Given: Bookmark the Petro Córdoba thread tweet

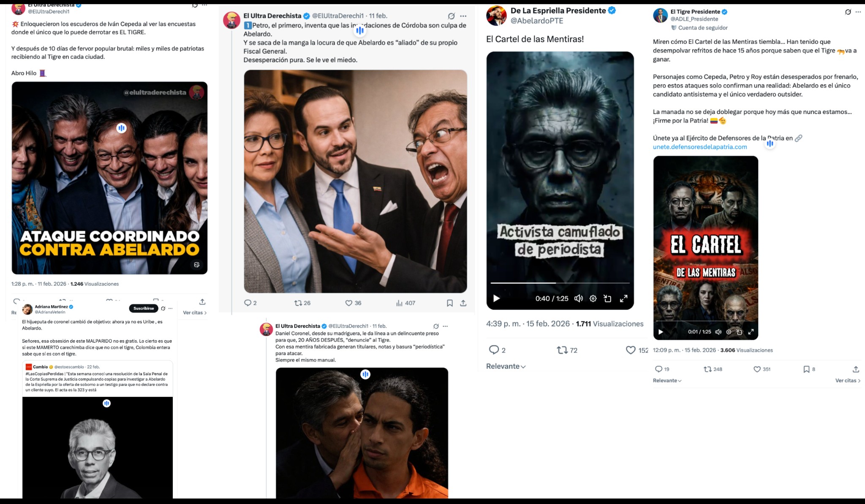Looking at the screenshot, I should [x=450, y=303].
